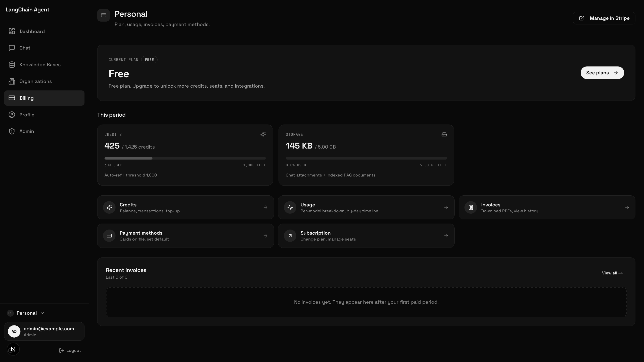644x362 pixels.
Task: Click the Organizations building icon
Action: (x=12, y=81)
